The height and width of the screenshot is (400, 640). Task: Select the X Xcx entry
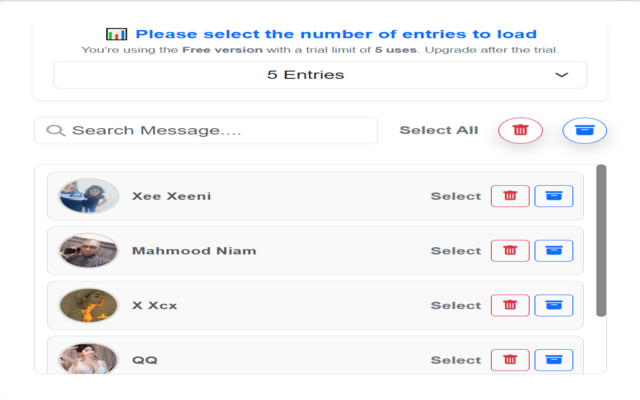(456, 306)
